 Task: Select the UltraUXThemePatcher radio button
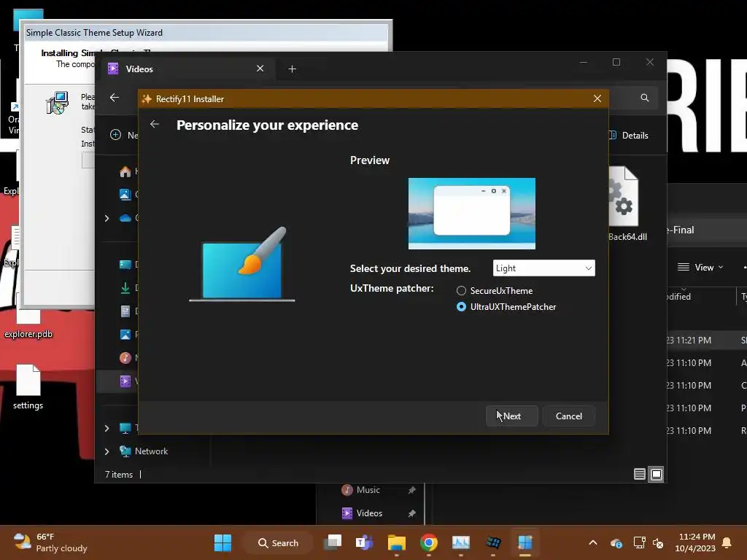point(461,307)
